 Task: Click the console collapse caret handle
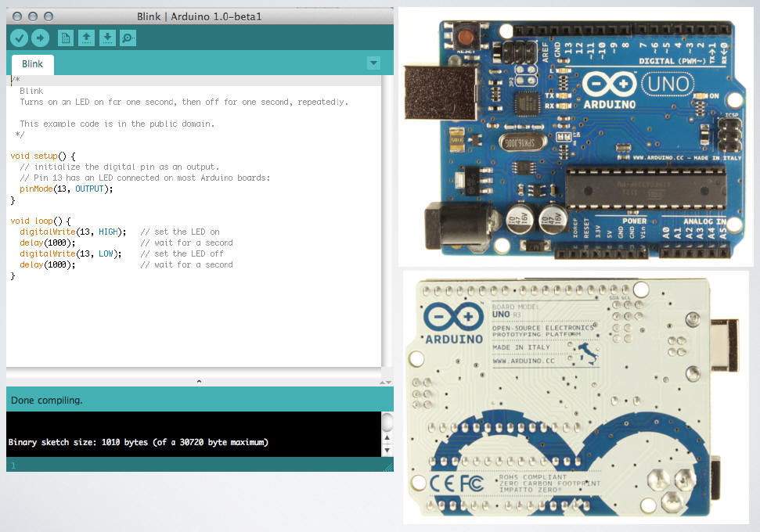[200, 382]
